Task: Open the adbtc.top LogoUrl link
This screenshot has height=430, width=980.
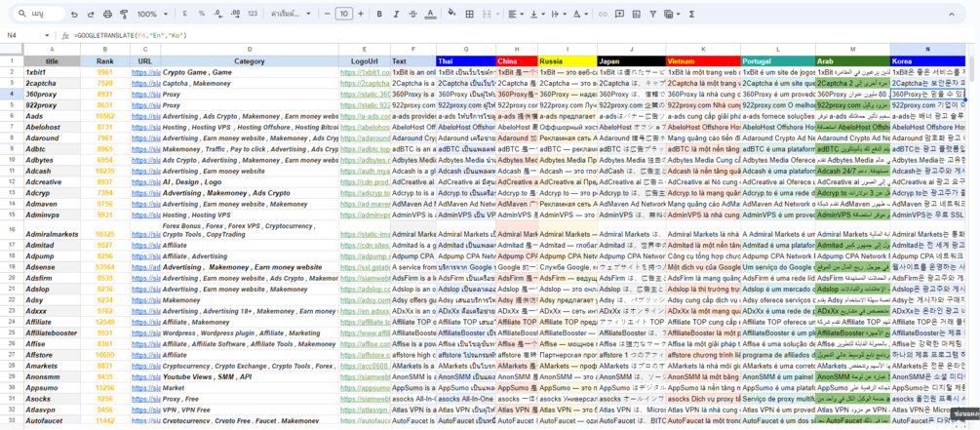Action: click(365, 149)
